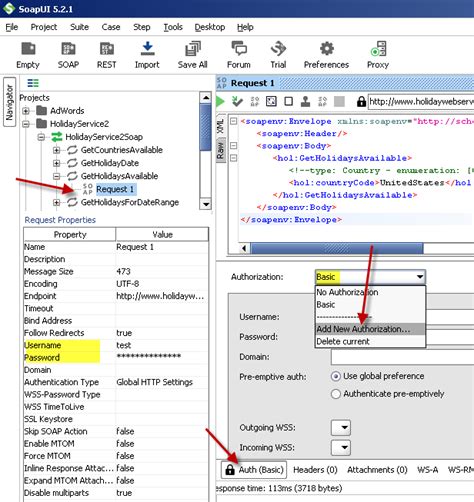Click the clone request stamp icon

click(305, 101)
